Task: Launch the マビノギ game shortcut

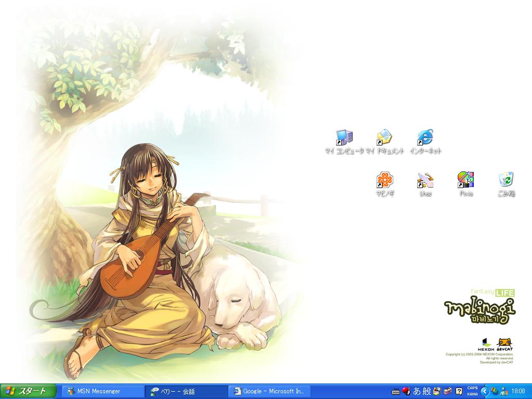Action: [x=385, y=184]
